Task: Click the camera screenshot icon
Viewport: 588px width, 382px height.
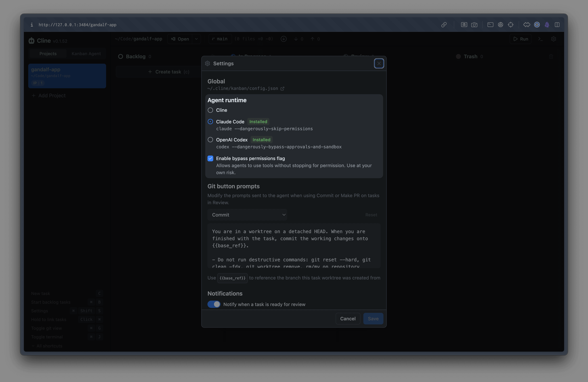Action: (x=474, y=25)
